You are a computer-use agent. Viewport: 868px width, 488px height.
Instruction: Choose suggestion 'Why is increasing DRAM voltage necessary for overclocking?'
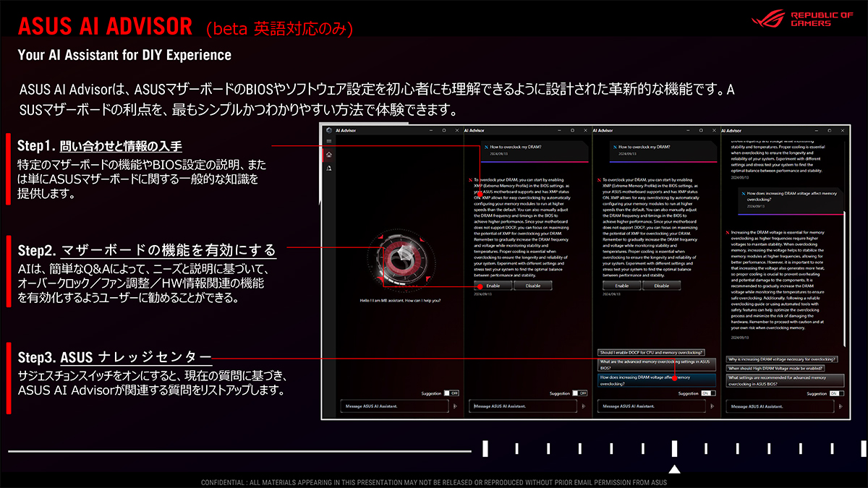click(783, 359)
